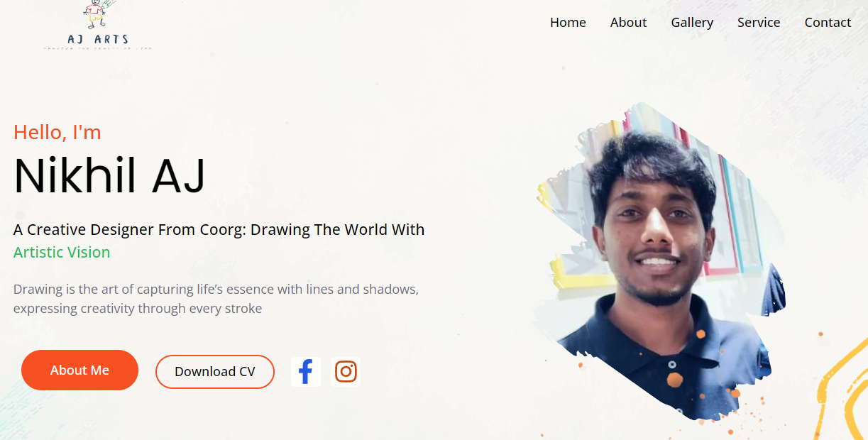The height and width of the screenshot is (440, 868).
Task: Click the Download CV button
Action: click(x=215, y=372)
